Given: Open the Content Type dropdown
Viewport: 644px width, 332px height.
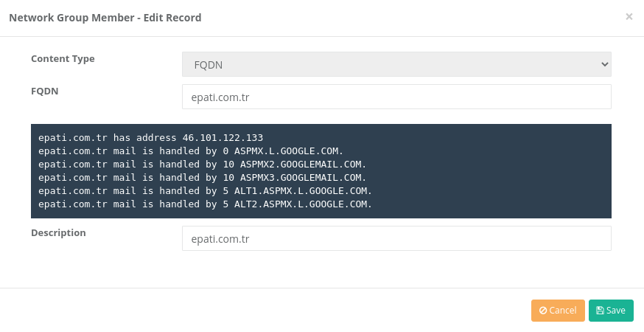Looking at the screenshot, I should 396,64.
